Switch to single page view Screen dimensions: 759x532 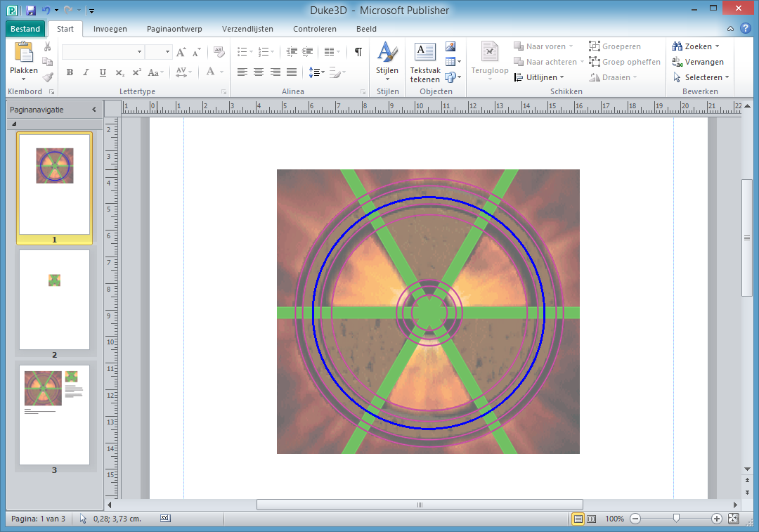(x=578, y=519)
